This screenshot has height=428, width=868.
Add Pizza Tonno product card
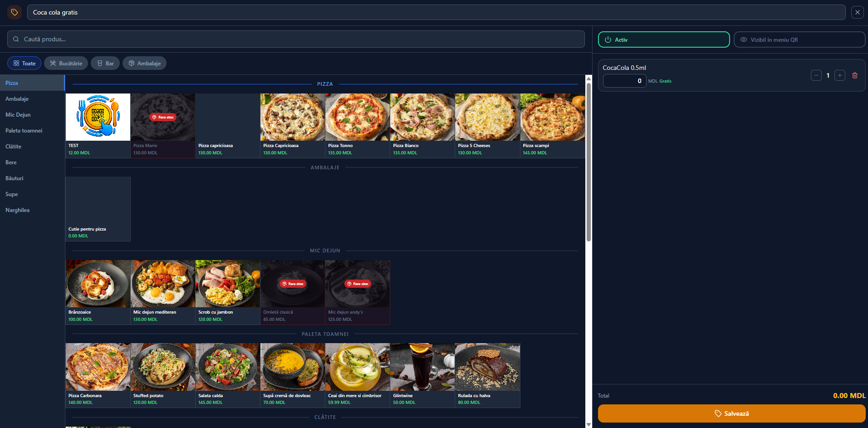[x=358, y=126]
